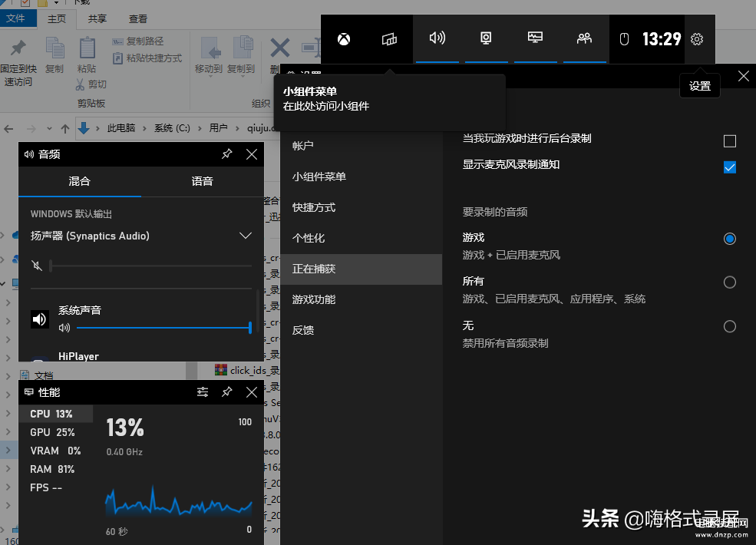
Task: Click Explorer up arrow navigation button
Action: coord(65,129)
